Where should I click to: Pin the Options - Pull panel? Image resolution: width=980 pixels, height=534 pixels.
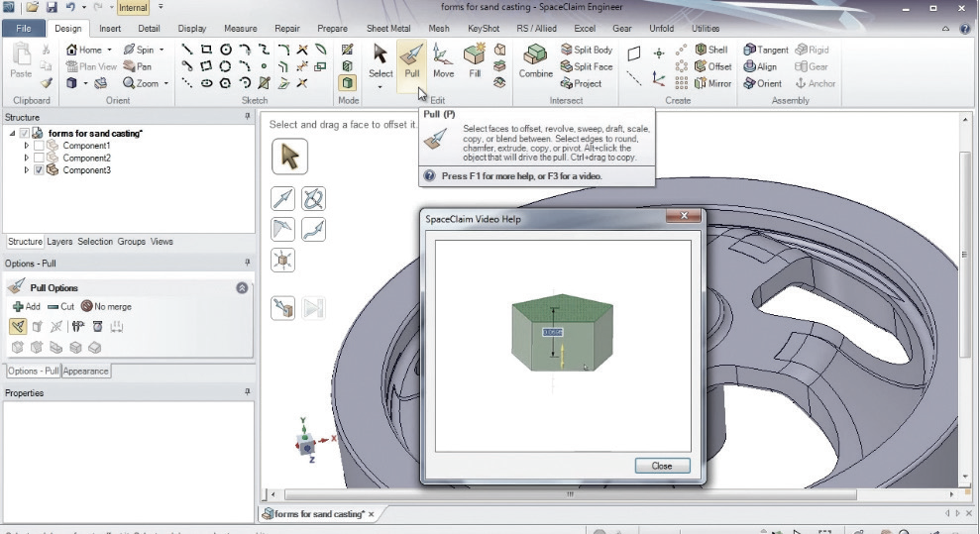click(x=248, y=263)
